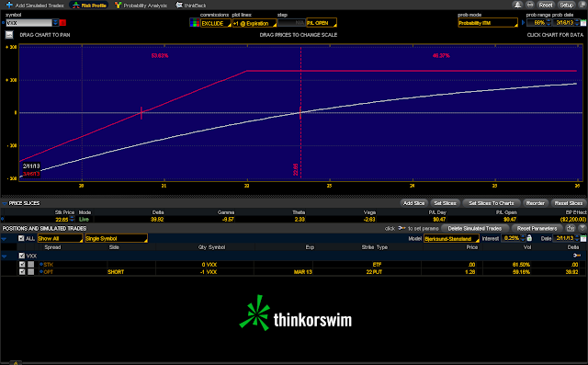Click the collapse arrow icon at far right of Positions header
The height and width of the screenshot is (365, 588).
tap(582, 228)
